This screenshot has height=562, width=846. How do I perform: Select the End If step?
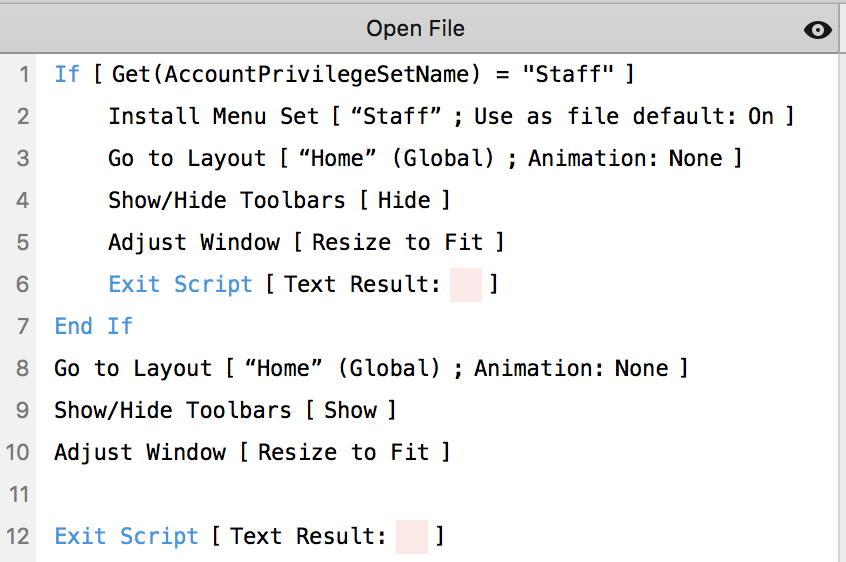93,326
